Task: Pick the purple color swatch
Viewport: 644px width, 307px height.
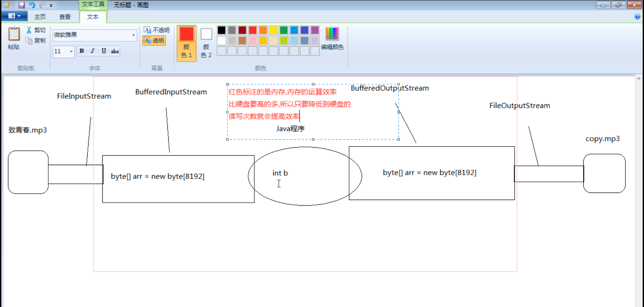Action: pos(315,30)
